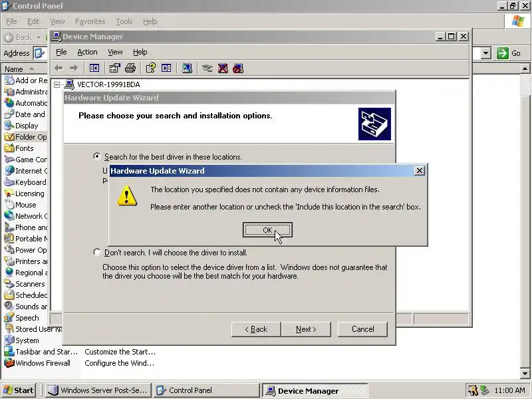
Task: Click Device Manager forward arrow icon
Action: coord(74,68)
